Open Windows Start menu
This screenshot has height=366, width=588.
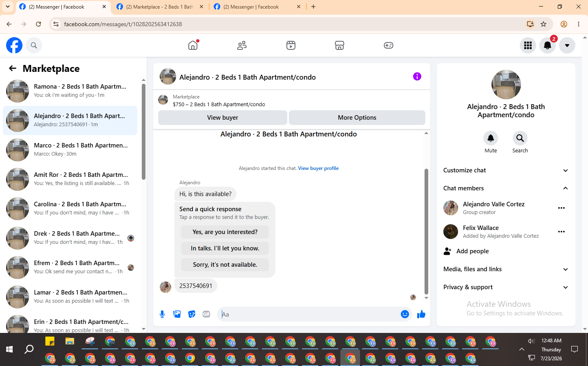coord(9,349)
